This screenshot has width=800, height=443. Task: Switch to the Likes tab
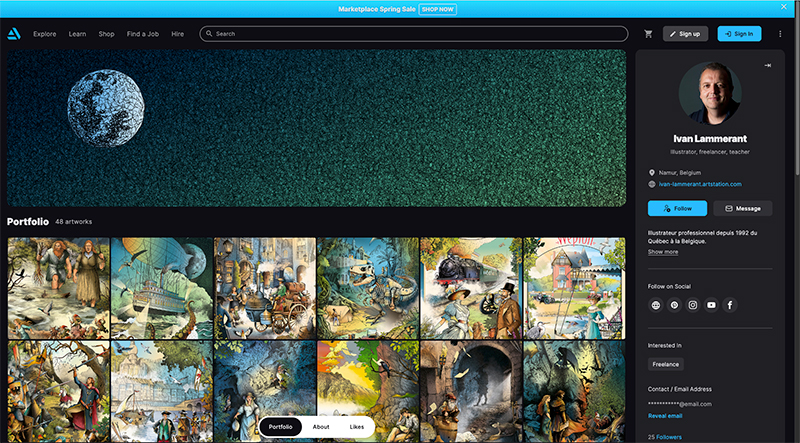coord(357,427)
